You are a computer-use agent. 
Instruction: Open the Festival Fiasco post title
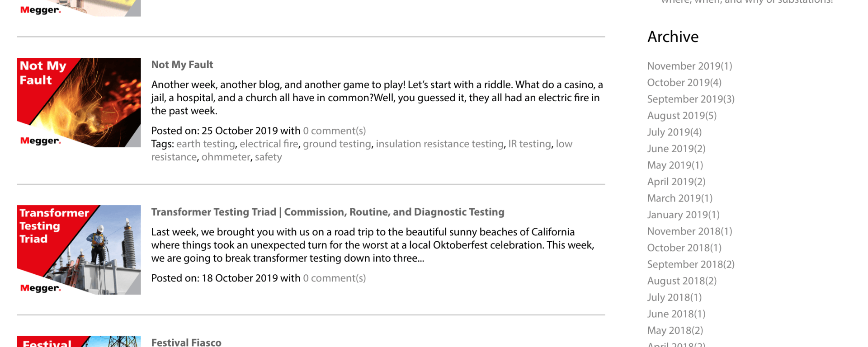[186, 342]
